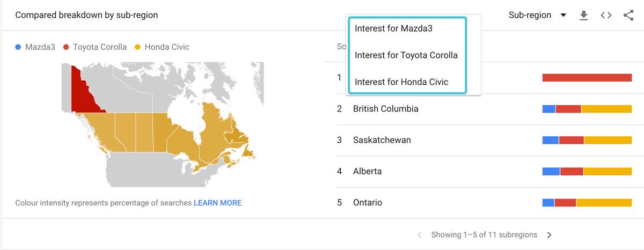Choose Interest for Honda Civic option
Viewport: 644px width, 250px height.
tap(401, 82)
